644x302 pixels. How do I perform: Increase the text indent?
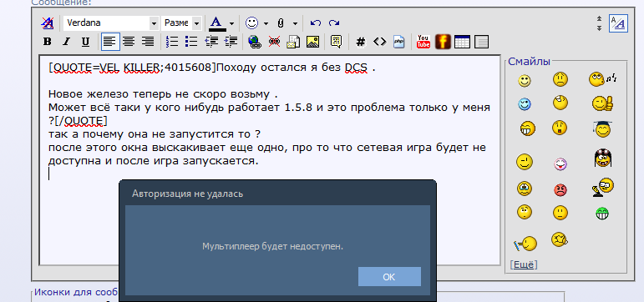tap(231, 42)
